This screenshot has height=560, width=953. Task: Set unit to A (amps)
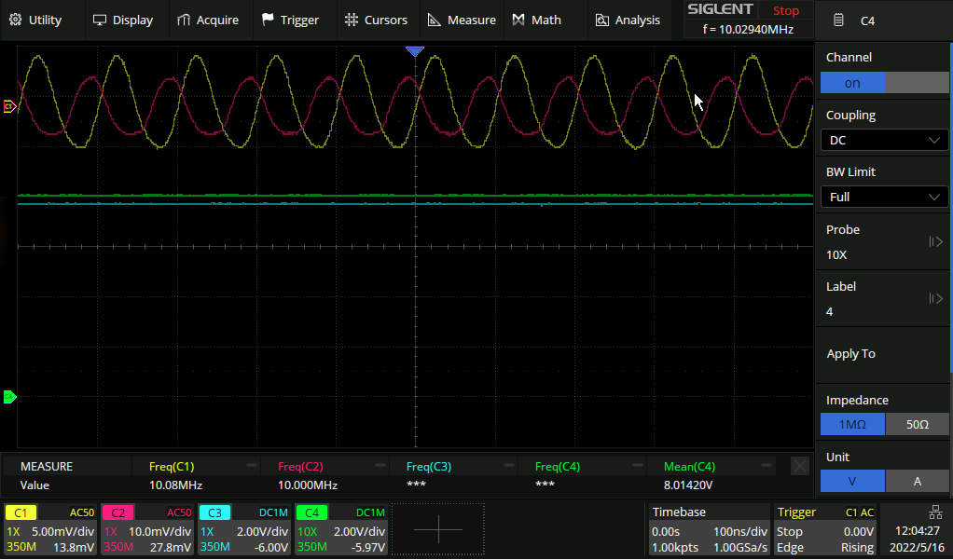917,482
